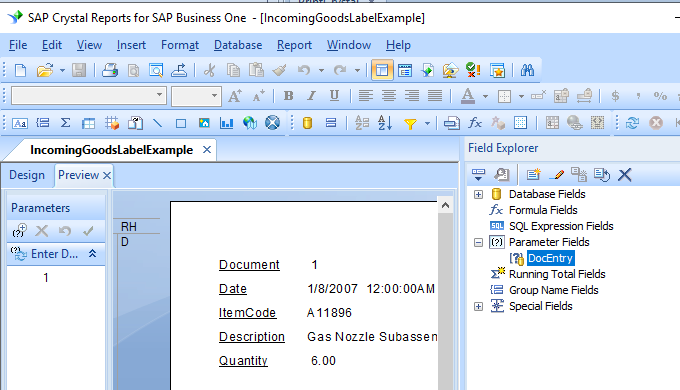Open the Insert Chart tool
This screenshot has height=390, width=680.
226,123
